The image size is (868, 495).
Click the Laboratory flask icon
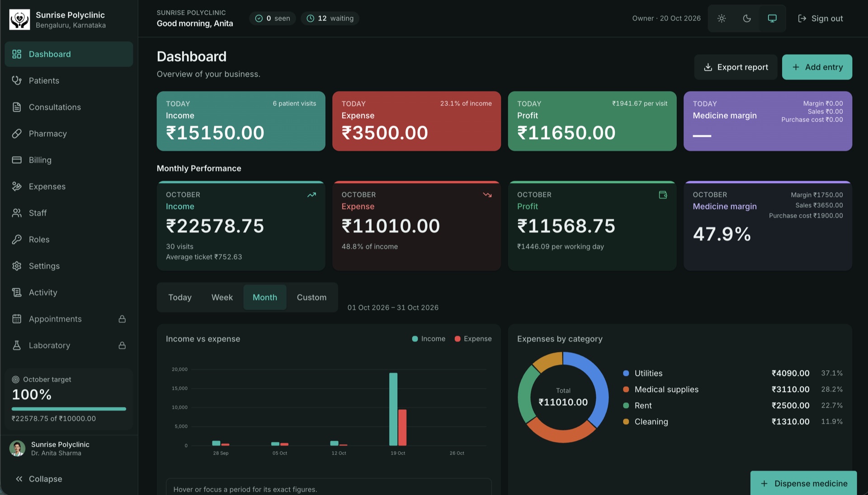click(x=17, y=345)
